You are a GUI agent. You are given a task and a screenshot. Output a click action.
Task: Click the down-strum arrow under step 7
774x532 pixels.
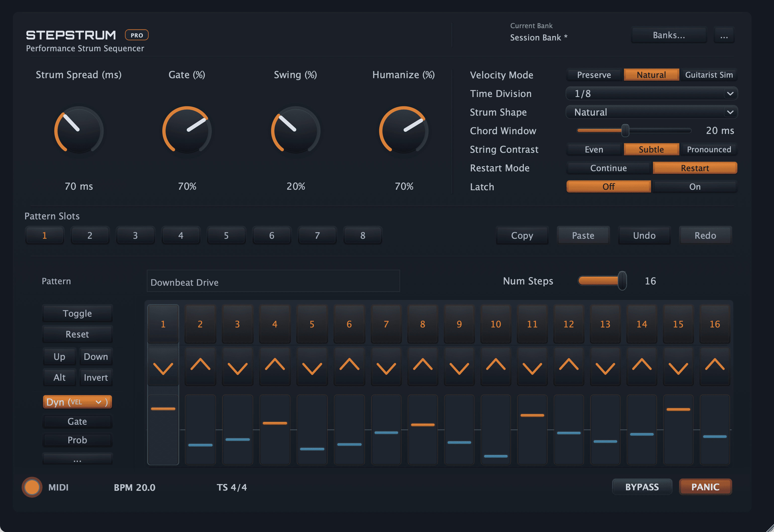[x=386, y=367]
